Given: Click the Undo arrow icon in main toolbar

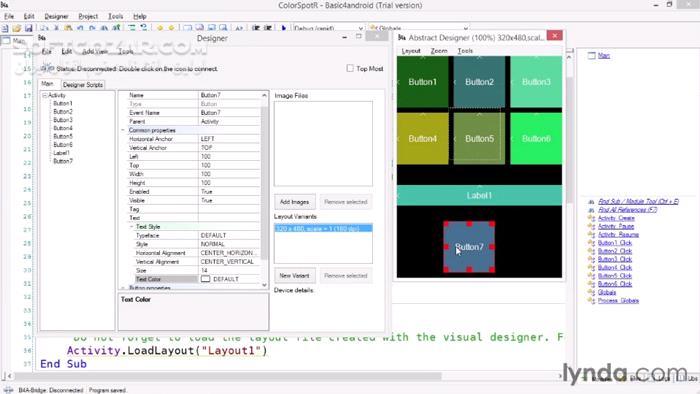Looking at the screenshot, I should 80,28.
